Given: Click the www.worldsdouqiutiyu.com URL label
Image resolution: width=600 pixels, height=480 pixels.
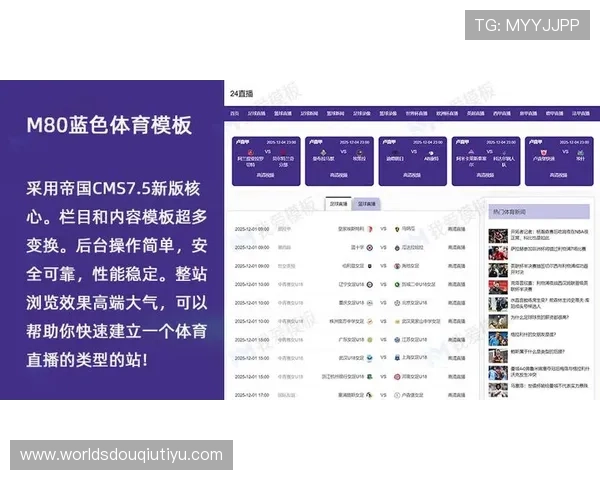Looking at the screenshot, I should [x=121, y=455].
